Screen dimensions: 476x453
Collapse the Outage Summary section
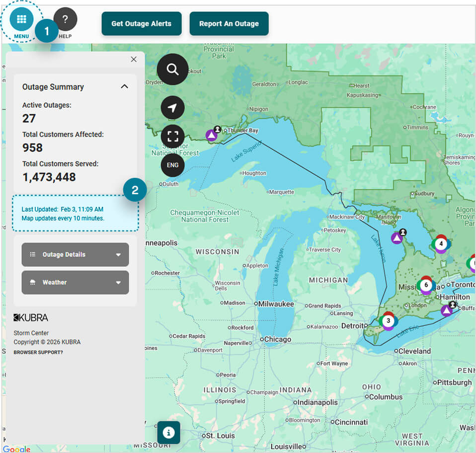pos(124,86)
